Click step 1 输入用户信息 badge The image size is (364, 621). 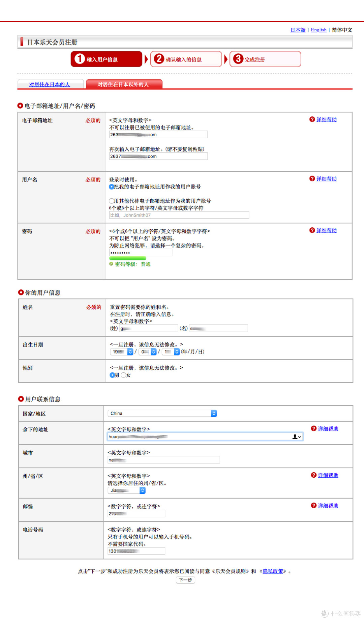pyautogui.click(x=107, y=59)
